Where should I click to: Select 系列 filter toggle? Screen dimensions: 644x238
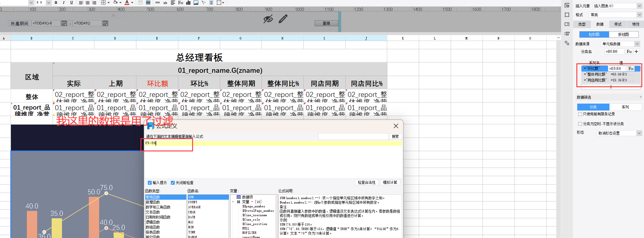click(x=625, y=107)
